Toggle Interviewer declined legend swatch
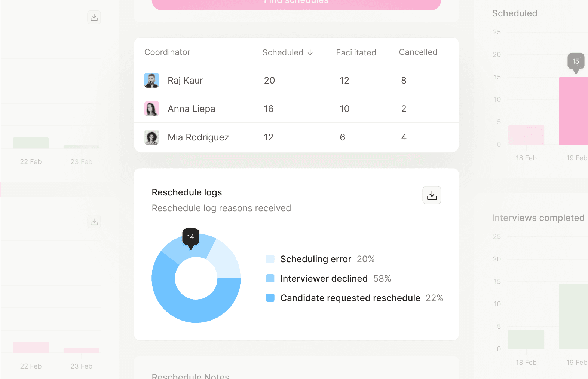The height and width of the screenshot is (379, 588). tap(270, 278)
